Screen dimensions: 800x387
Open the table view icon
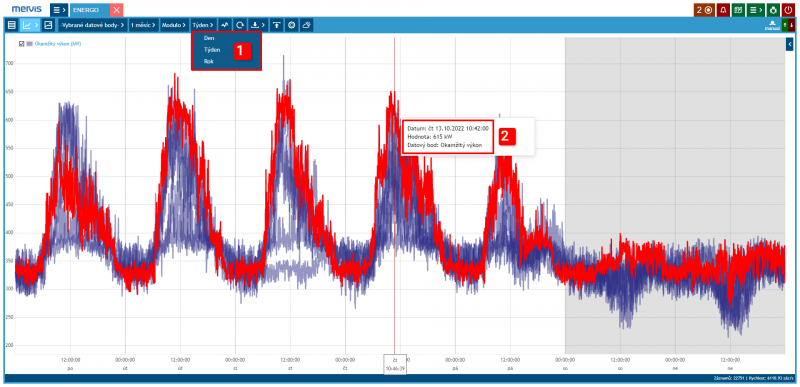point(12,24)
